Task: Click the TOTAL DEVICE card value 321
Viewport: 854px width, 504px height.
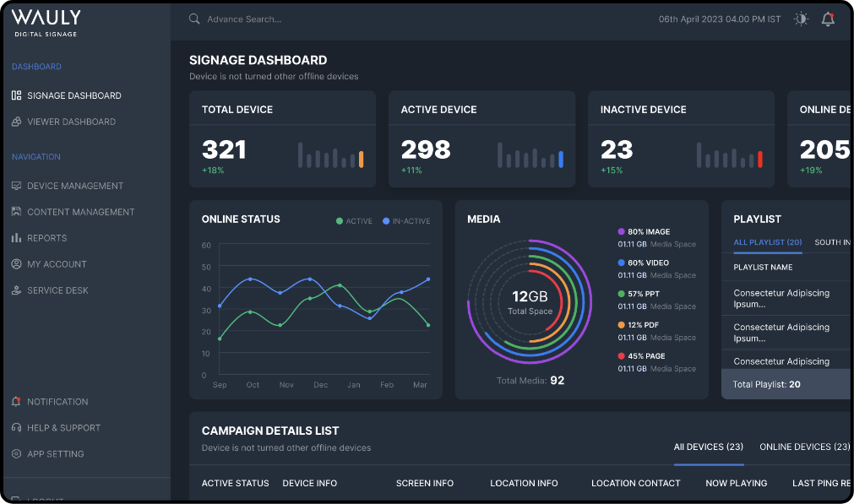Action: [224, 149]
